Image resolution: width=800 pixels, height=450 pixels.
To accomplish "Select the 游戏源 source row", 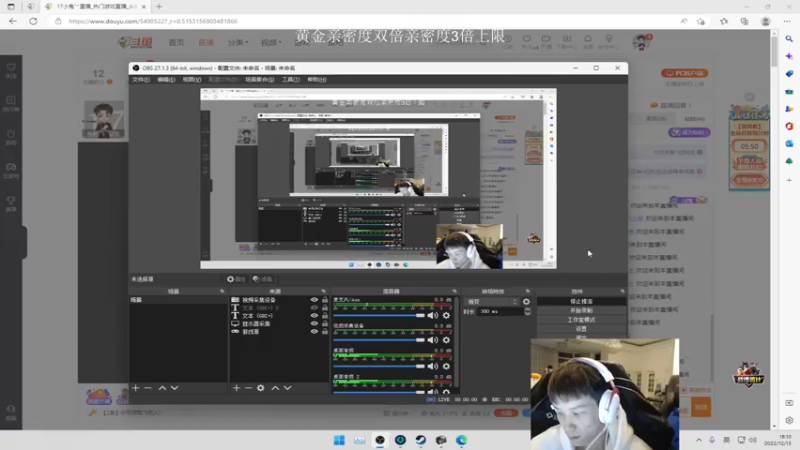I will (280, 331).
